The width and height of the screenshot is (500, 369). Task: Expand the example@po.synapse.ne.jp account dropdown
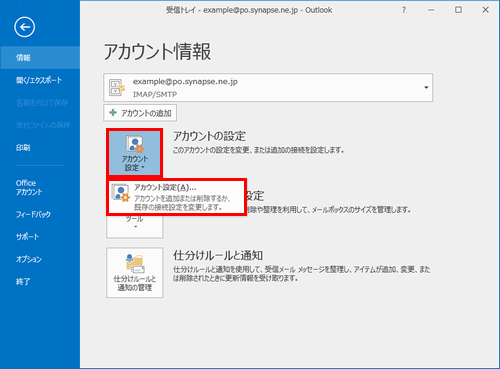pos(426,87)
